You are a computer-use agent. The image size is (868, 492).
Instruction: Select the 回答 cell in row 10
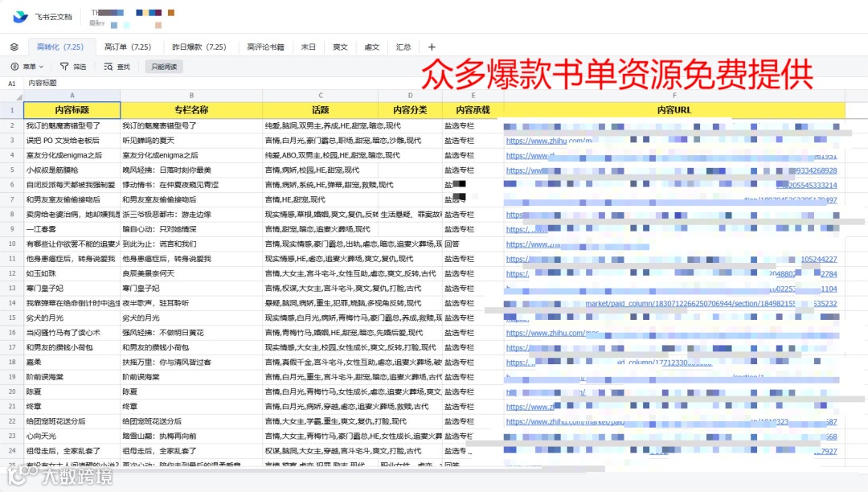tap(473, 244)
